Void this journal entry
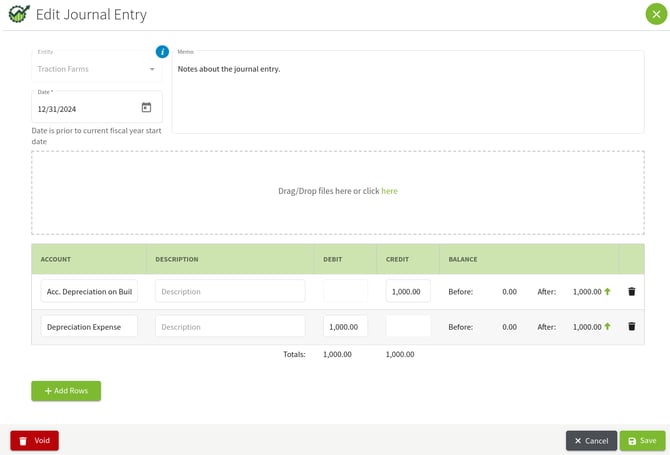 point(35,441)
